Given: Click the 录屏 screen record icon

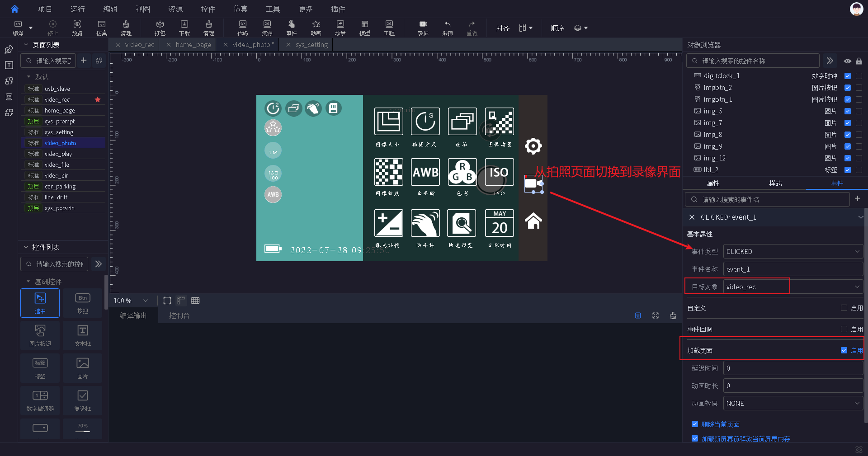Looking at the screenshot, I should coord(423,28).
